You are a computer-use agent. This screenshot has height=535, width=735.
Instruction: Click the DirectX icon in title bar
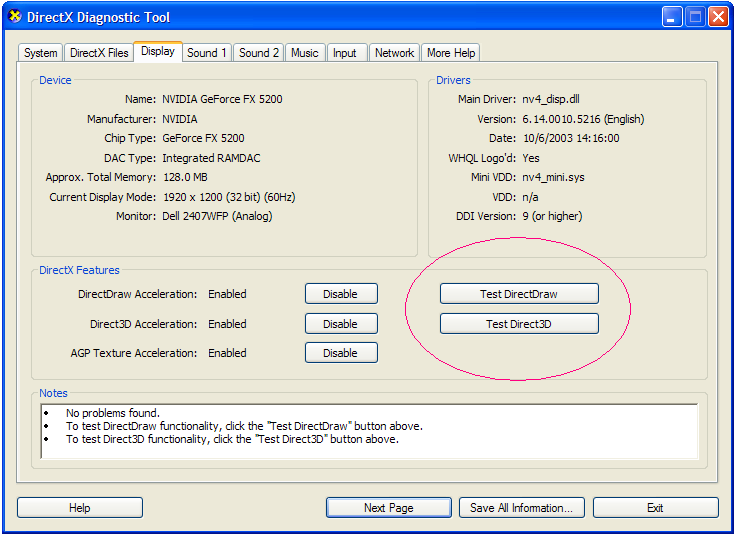(x=15, y=17)
